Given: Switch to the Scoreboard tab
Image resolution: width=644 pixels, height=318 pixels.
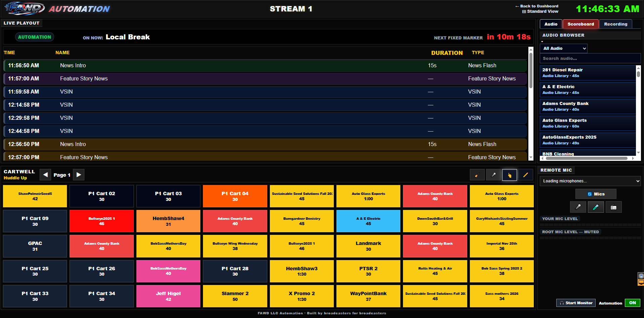Looking at the screenshot, I should [581, 24].
